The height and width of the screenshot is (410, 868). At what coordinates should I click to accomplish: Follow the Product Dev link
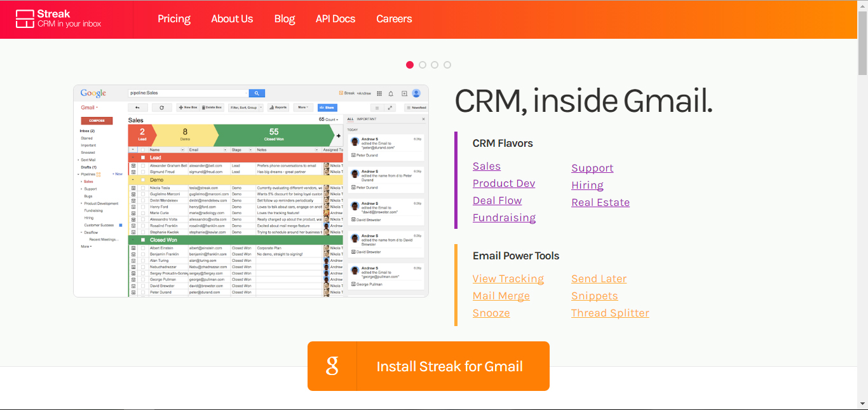[x=504, y=183]
